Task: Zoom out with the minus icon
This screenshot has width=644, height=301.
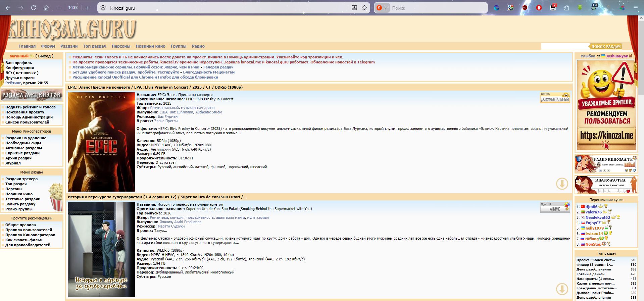Action: 59,8
